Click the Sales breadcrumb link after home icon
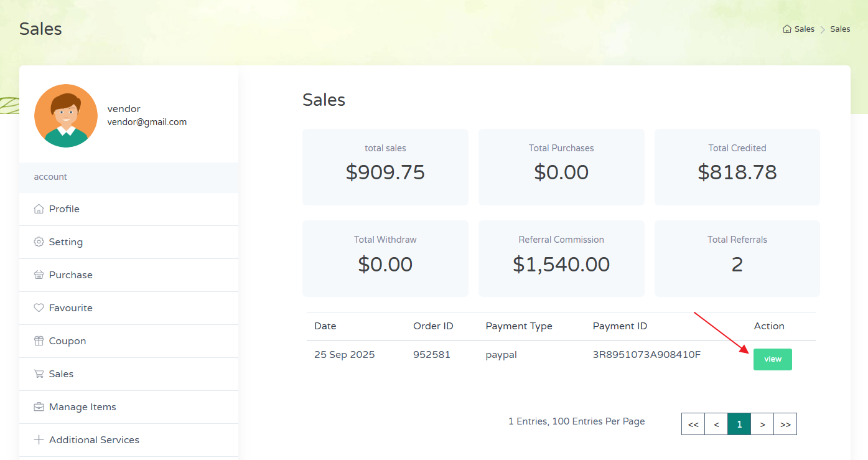The height and width of the screenshot is (460, 868). 804,29
